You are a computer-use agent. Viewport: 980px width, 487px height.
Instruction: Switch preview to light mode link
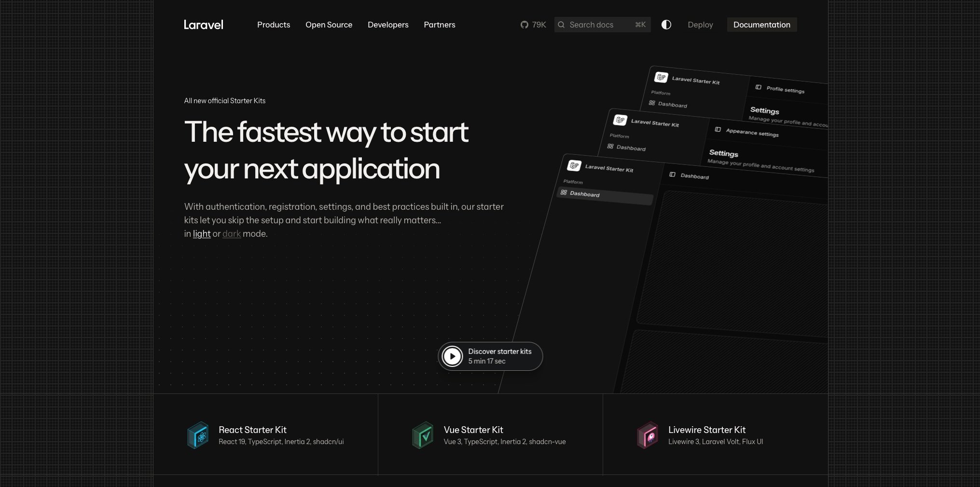click(202, 234)
